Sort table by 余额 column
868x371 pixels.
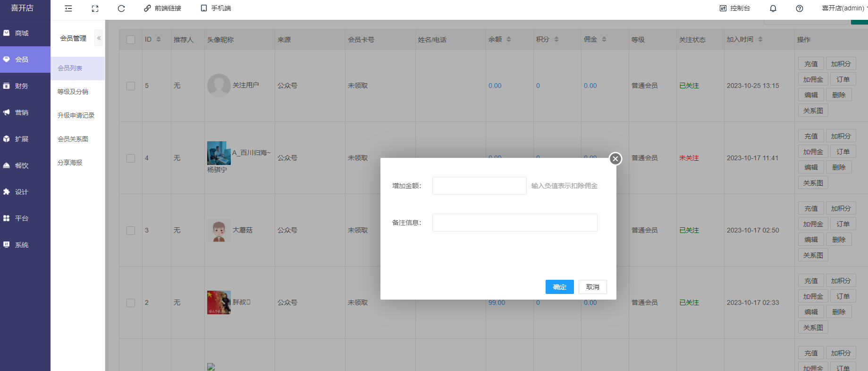(509, 40)
